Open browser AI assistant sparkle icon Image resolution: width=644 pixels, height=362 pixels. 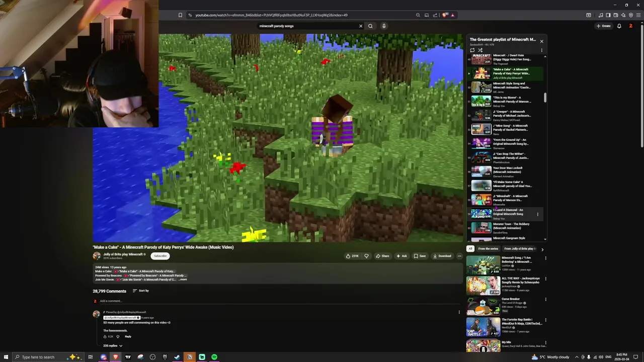[623, 15]
